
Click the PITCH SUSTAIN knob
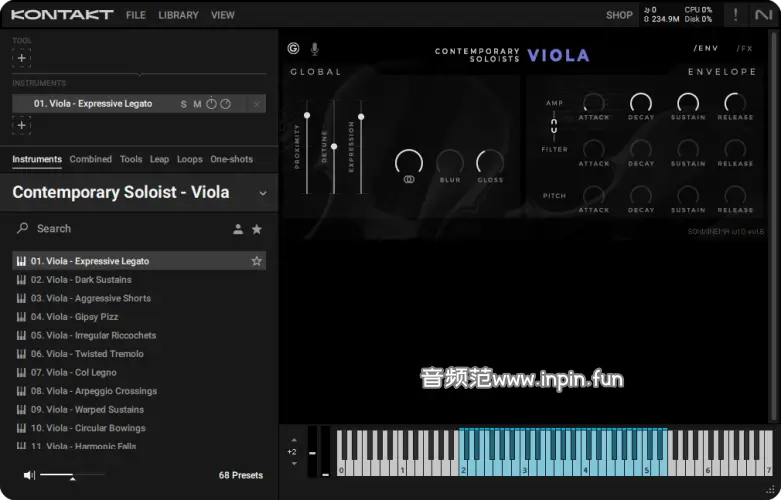(688, 195)
